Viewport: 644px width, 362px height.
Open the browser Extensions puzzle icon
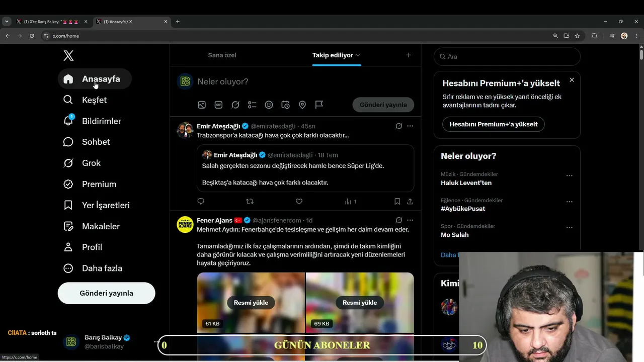coord(594,36)
